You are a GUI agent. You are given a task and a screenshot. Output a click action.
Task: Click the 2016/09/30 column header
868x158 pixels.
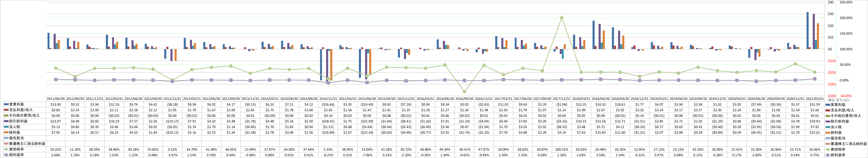(464, 99)
